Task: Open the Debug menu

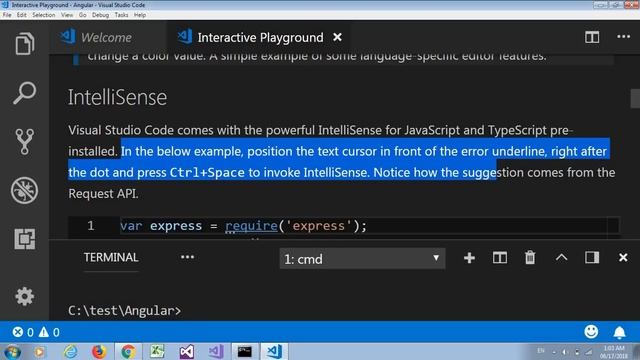Action: (100, 15)
